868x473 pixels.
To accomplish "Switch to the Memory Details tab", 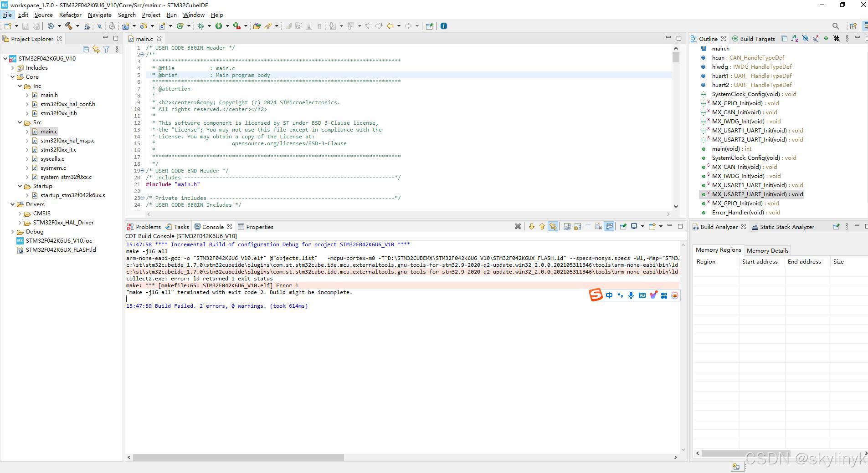I will click(x=767, y=250).
